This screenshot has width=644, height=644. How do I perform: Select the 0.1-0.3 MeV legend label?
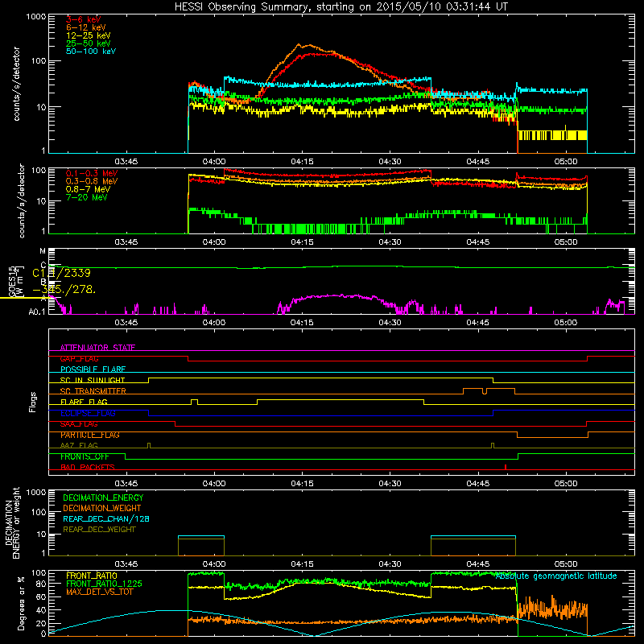pos(92,173)
